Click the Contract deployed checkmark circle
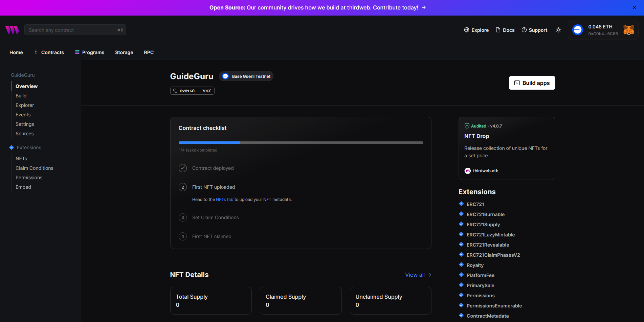The height and width of the screenshot is (322, 644). point(183,168)
